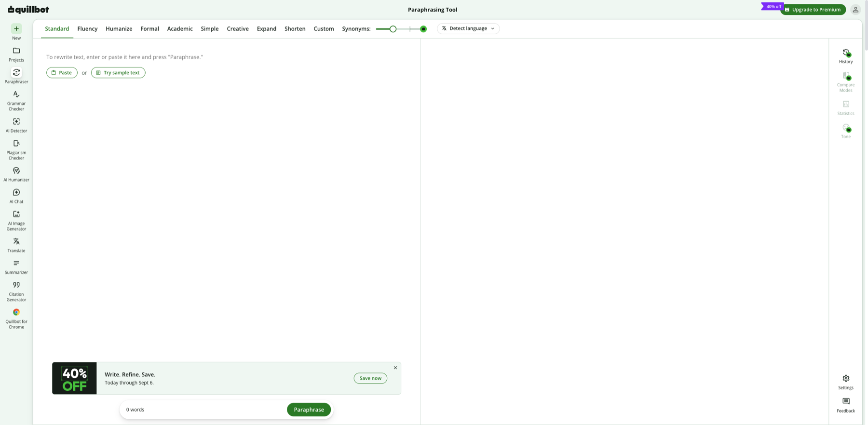Open the Tone panel

(x=846, y=131)
